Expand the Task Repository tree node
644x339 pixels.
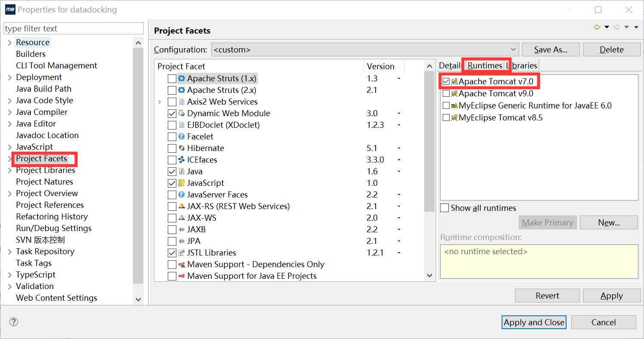[x=10, y=251]
